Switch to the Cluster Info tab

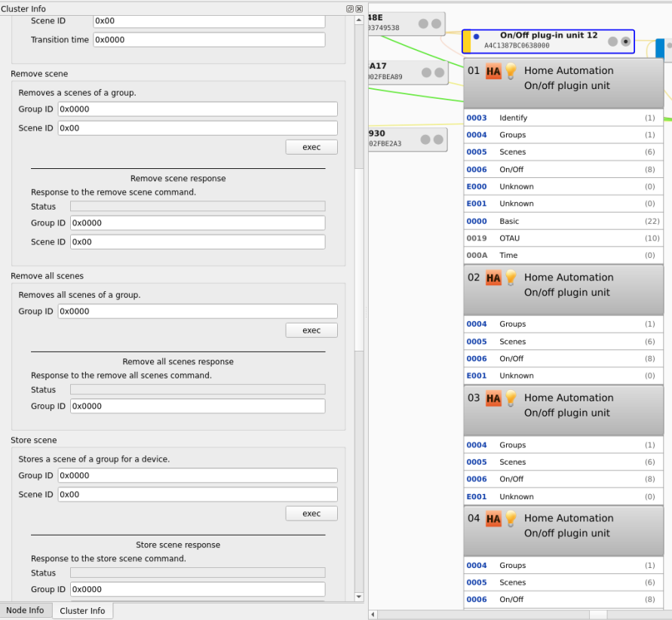point(82,611)
